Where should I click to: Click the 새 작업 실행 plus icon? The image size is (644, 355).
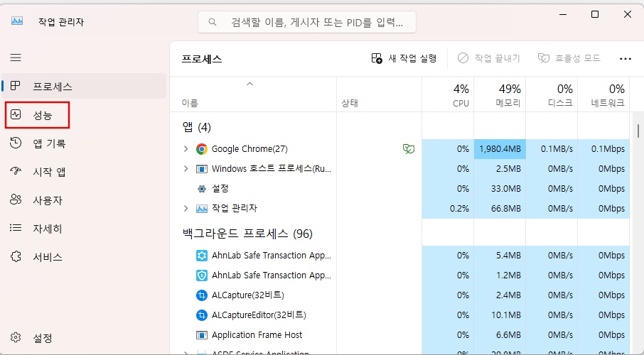377,58
